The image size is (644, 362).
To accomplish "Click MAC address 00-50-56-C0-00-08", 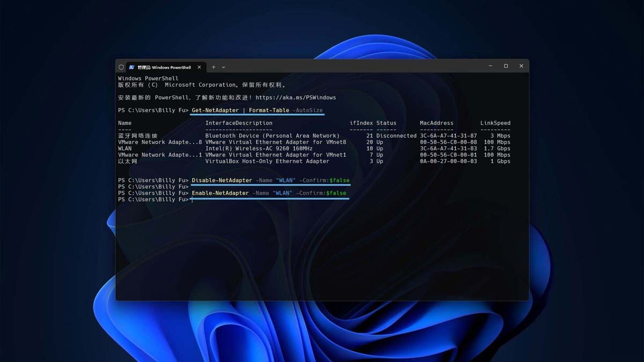I will click(448, 142).
